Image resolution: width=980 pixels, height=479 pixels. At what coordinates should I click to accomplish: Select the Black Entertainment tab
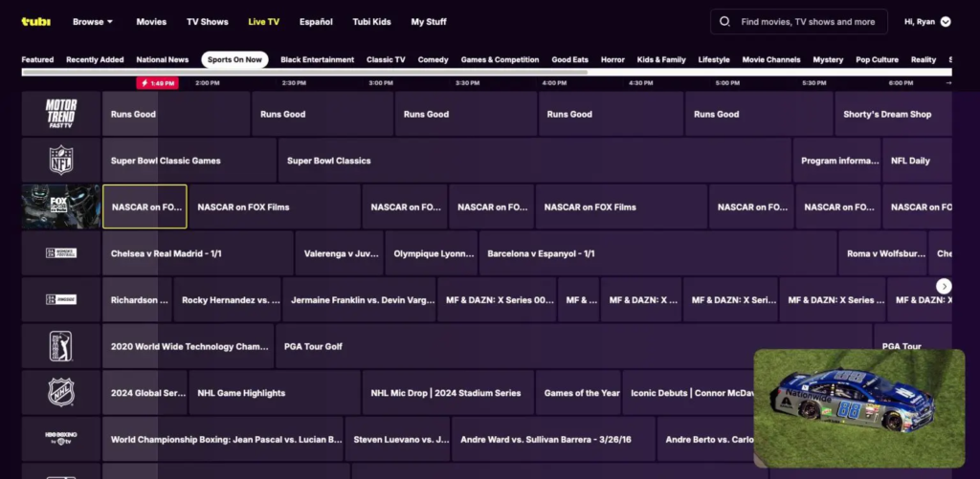tap(318, 60)
